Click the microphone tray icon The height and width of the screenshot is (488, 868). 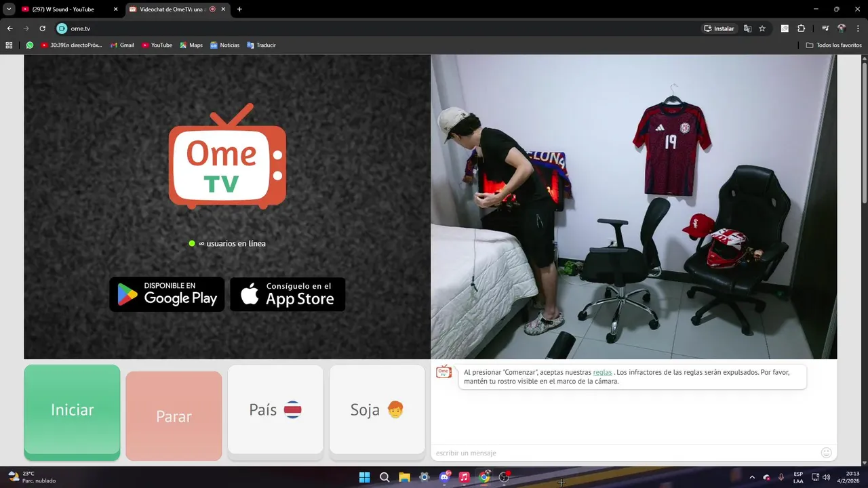pyautogui.click(x=781, y=477)
